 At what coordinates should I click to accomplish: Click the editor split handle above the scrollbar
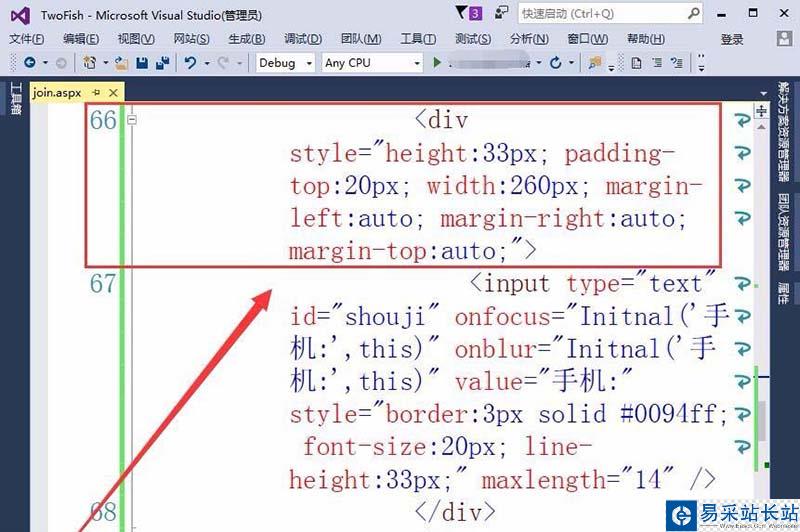tap(761, 111)
